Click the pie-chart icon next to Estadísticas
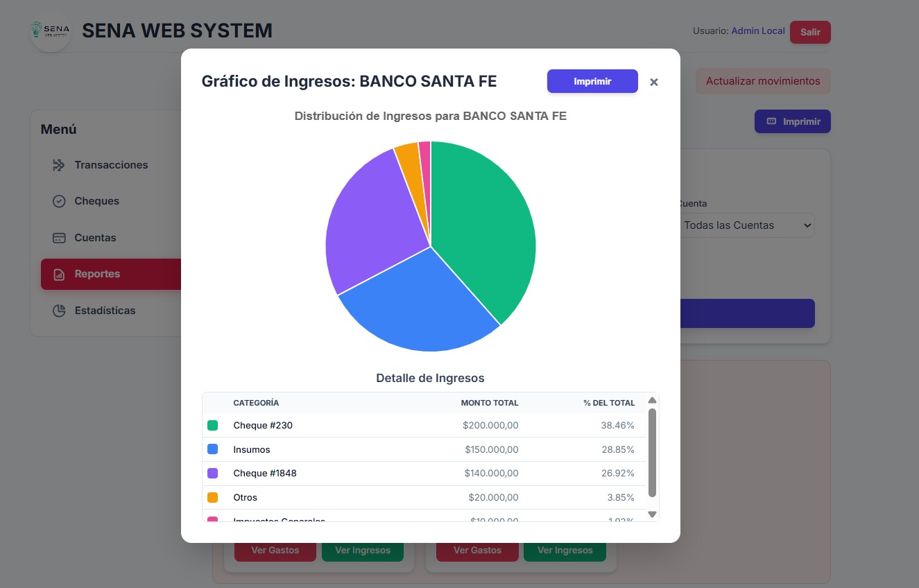Viewport: 919px width, 588px height. point(60,311)
